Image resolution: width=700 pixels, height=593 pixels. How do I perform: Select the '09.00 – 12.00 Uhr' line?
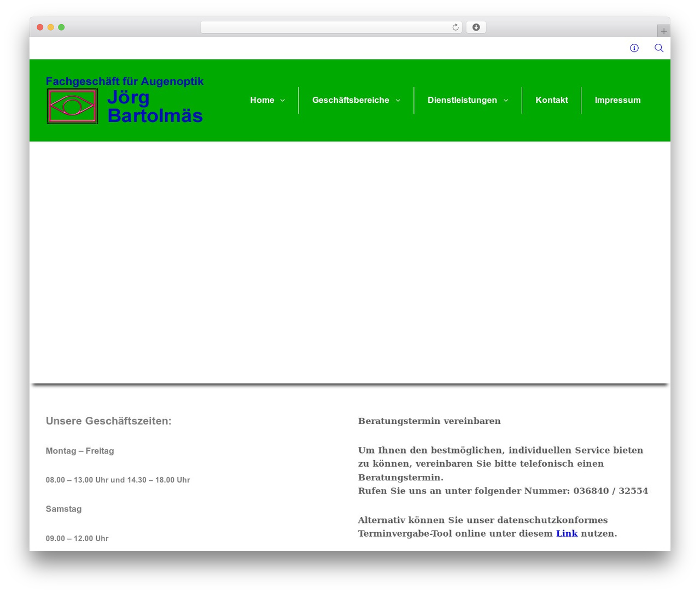(x=77, y=538)
